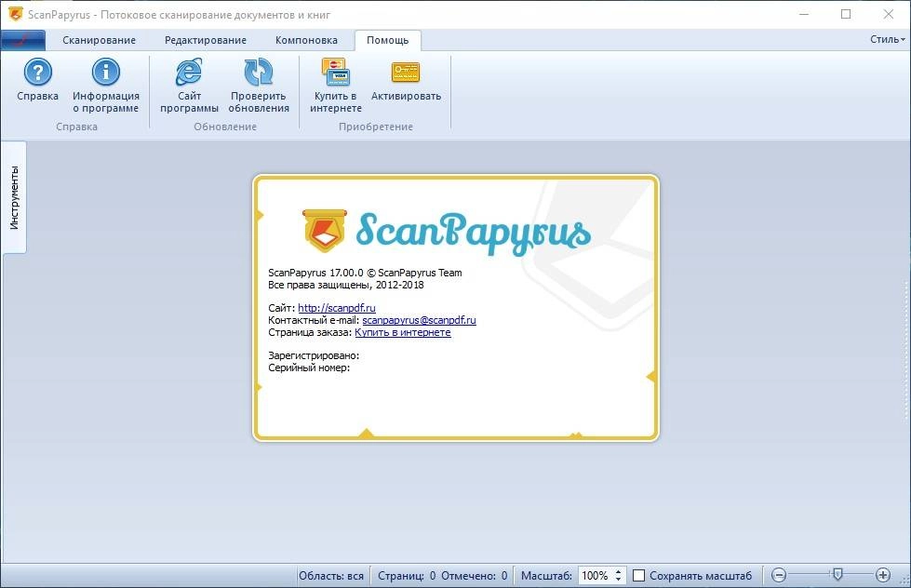Increase Масштаб with stepper up arrow

pyautogui.click(x=619, y=571)
